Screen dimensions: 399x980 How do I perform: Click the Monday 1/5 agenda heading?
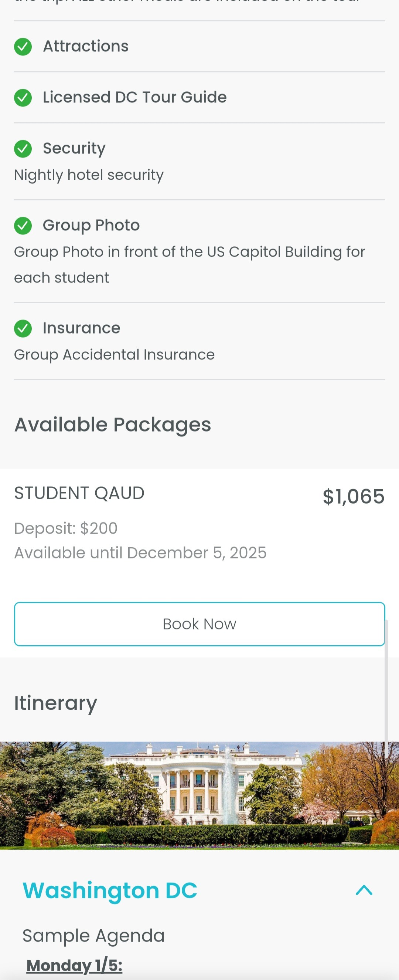pyautogui.click(x=75, y=965)
